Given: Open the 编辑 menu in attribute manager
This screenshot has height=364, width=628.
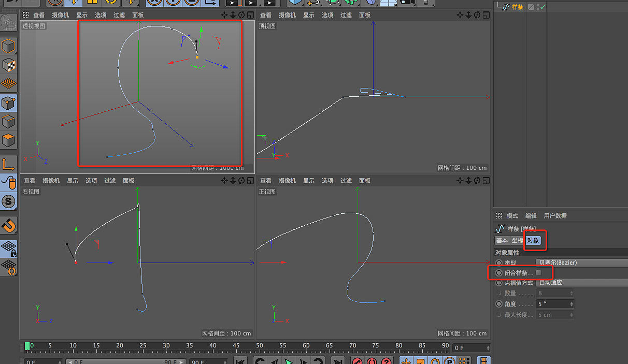Looking at the screenshot, I should point(531,216).
